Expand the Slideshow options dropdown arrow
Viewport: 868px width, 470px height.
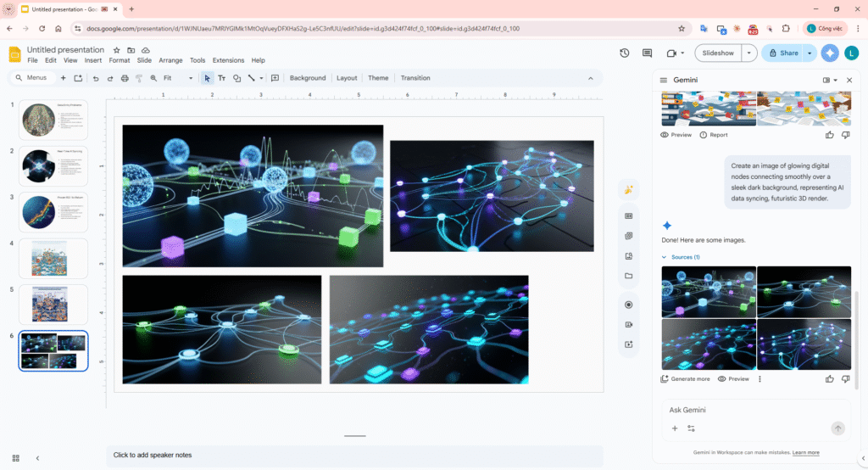pos(748,53)
